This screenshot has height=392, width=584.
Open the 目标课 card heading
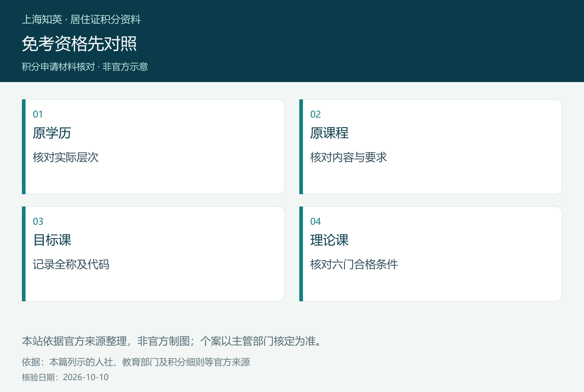(52, 240)
